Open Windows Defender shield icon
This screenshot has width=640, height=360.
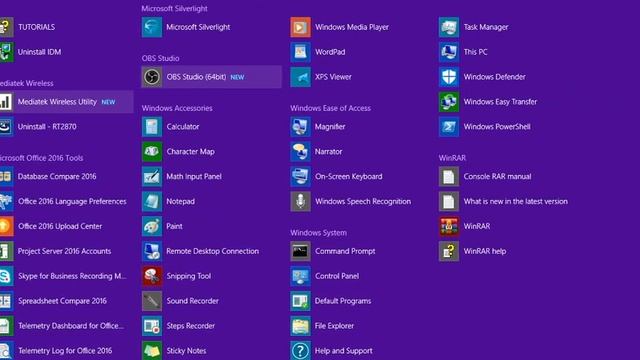click(x=449, y=77)
